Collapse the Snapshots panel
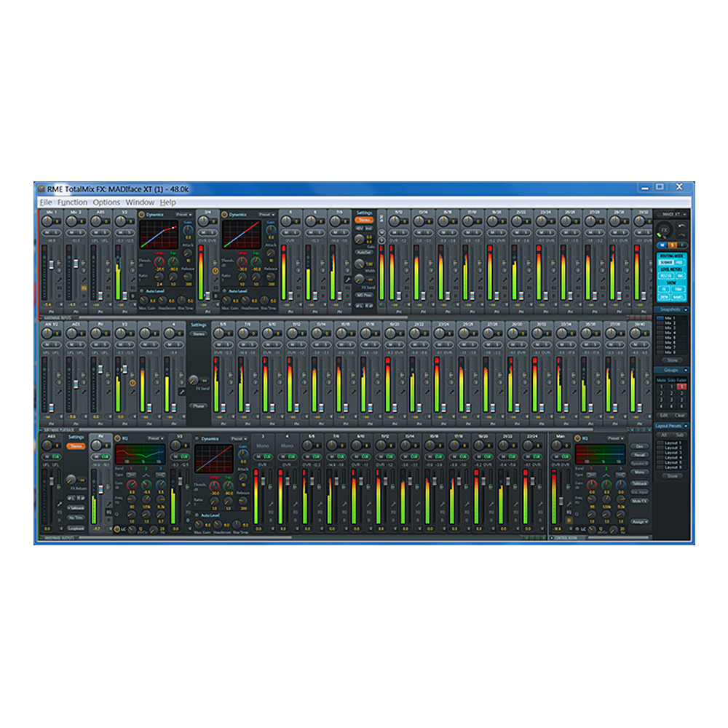The image size is (728, 728). [x=686, y=309]
